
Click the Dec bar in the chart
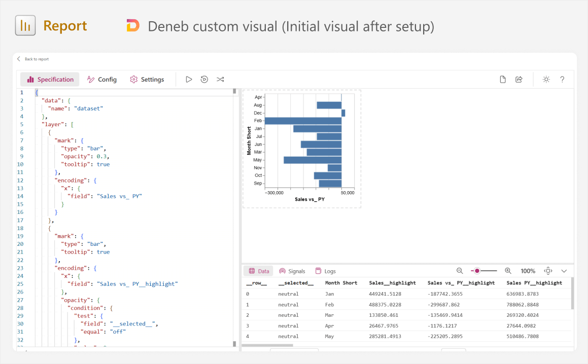tap(343, 113)
